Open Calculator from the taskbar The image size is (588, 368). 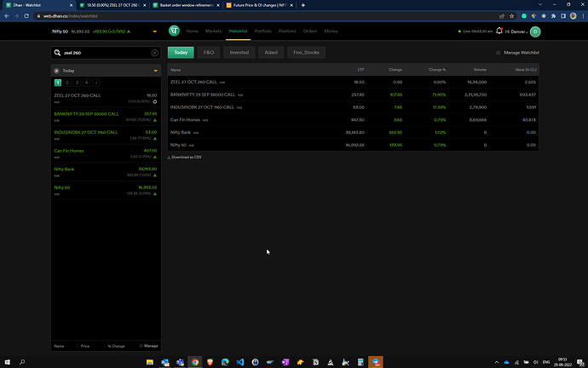(360, 362)
